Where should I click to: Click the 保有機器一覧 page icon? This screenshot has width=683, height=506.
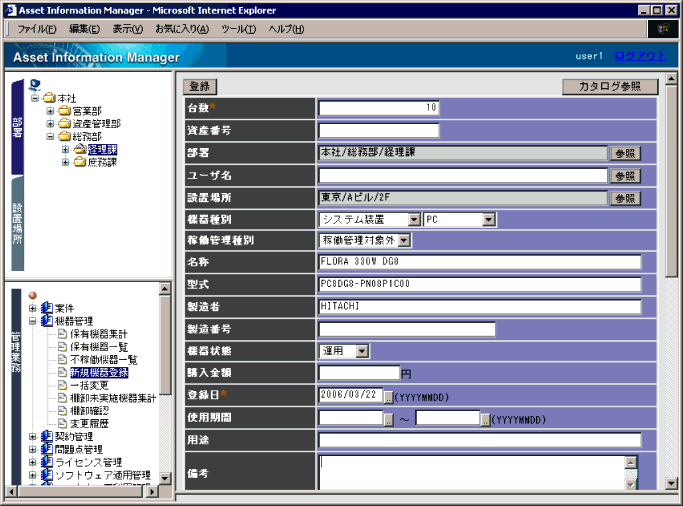(x=62, y=346)
